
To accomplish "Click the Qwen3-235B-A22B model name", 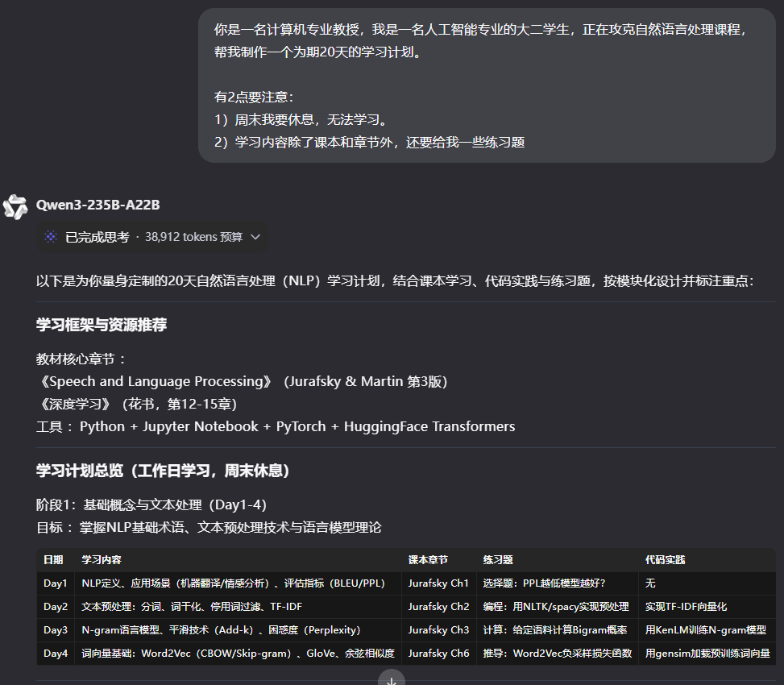I will pyautogui.click(x=98, y=205).
